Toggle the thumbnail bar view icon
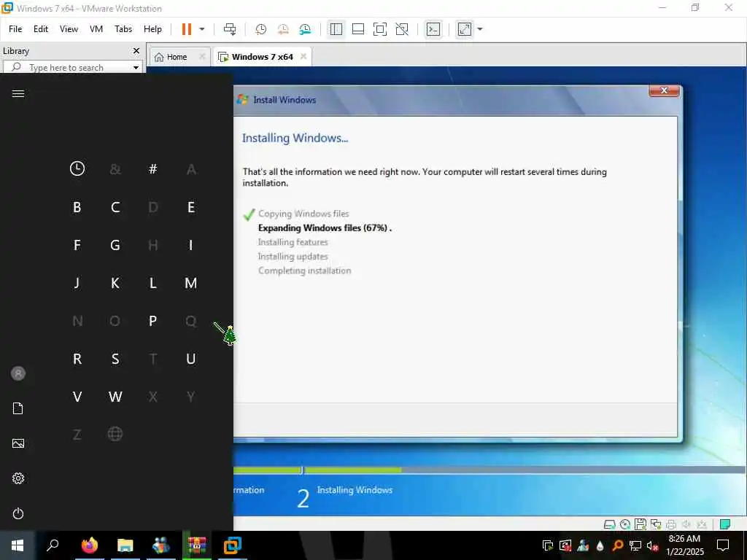The image size is (747, 560). click(357, 29)
